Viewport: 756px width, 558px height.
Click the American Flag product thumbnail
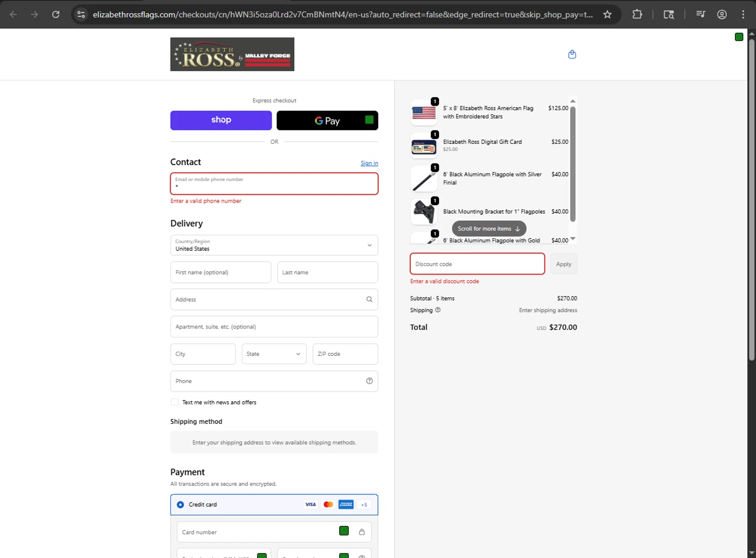[x=424, y=112]
